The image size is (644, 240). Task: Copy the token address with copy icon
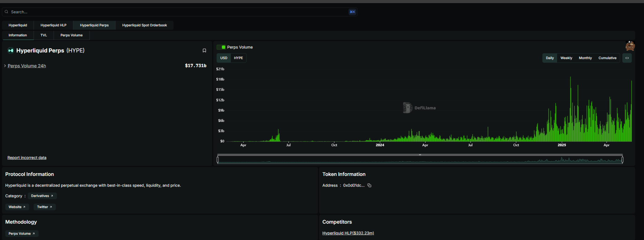click(x=369, y=185)
